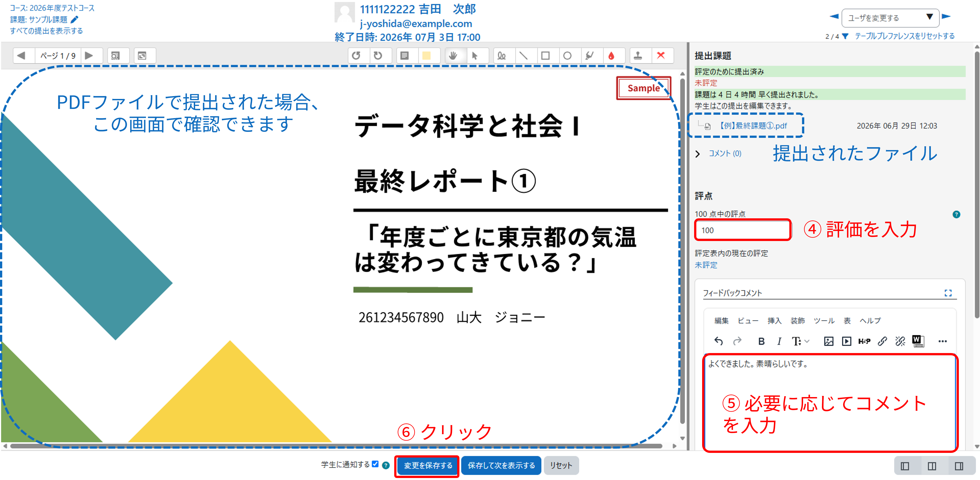Screen dimensions: 980x480
Task: Click the pencil icon next to サンプル課題
Action: (75, 19)
